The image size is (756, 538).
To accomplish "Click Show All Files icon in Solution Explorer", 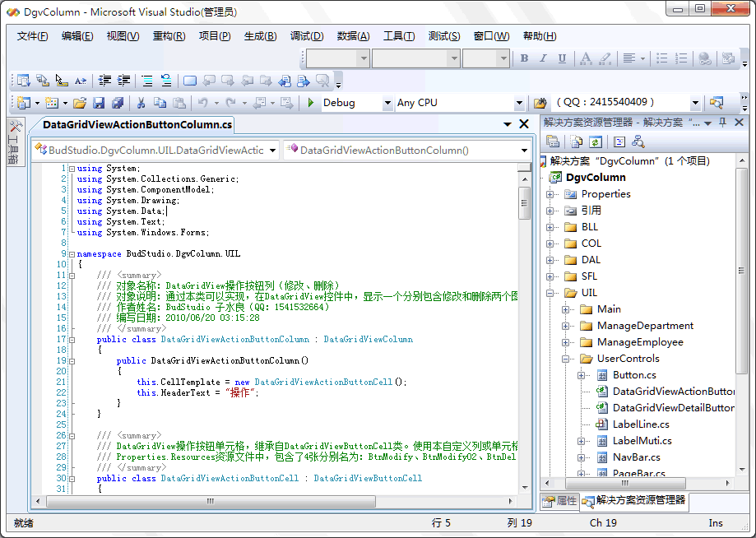I will click(x=576, y=141).
